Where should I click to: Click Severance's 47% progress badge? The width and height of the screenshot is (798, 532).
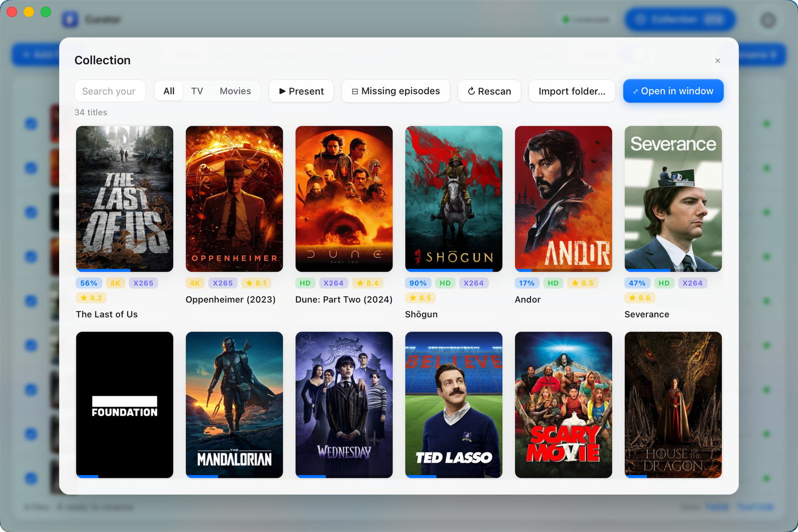[x=637, y=283]
